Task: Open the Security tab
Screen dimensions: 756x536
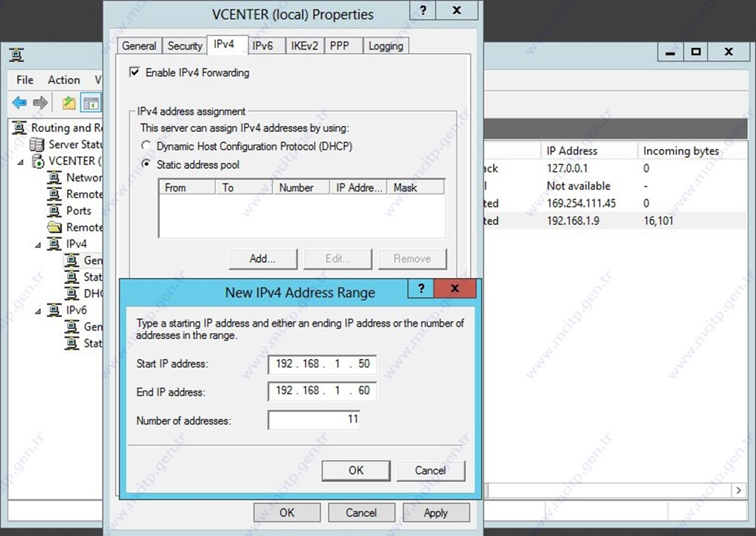Action: 185,46
